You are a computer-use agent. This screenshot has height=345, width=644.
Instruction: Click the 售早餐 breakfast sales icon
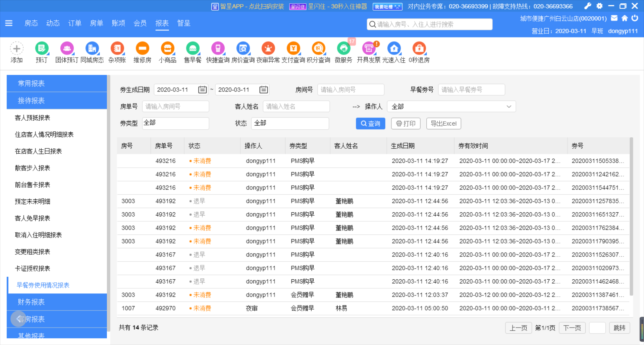point(193,49)
